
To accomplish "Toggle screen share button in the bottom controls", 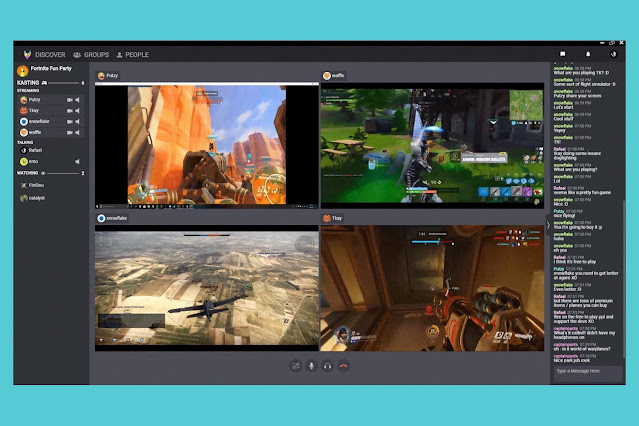I will (x=296, y=366).
